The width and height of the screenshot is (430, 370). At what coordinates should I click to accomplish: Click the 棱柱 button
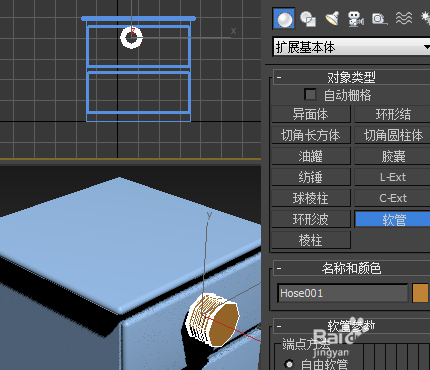[x=311, y=240]
